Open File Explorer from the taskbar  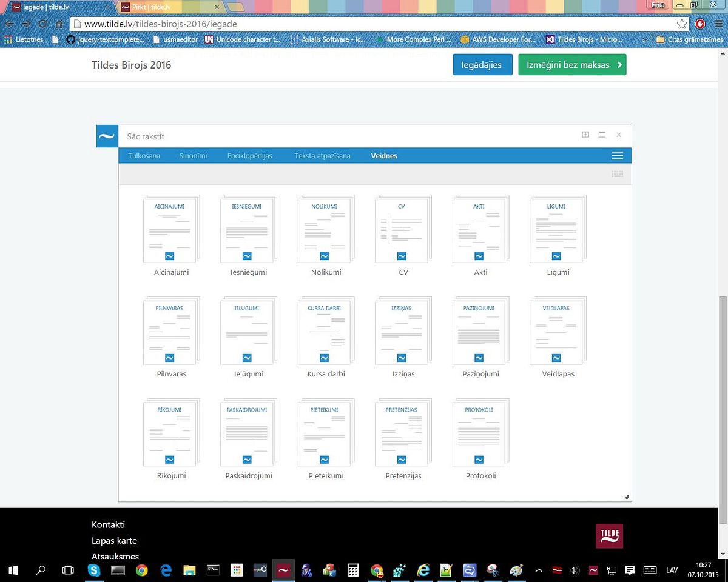coord(189,570)
